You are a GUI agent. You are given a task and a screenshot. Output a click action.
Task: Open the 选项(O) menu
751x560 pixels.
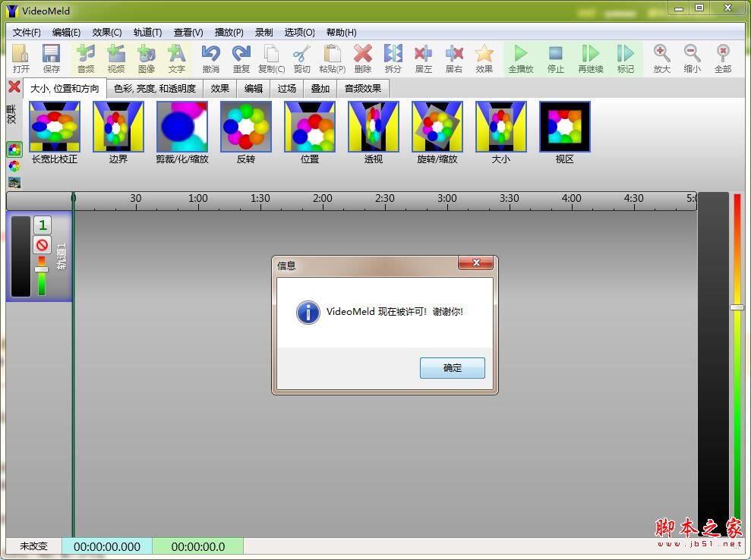click(299, 32)
